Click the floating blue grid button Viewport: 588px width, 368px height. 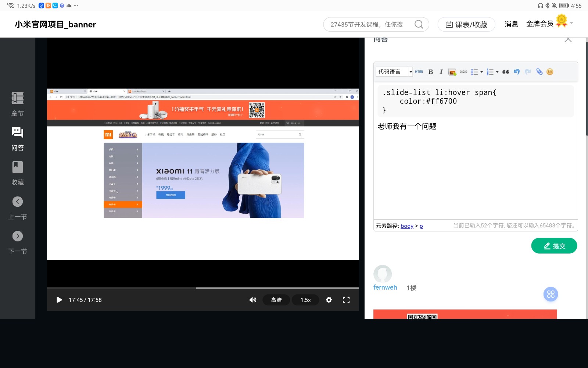click(x=551, y=294)
